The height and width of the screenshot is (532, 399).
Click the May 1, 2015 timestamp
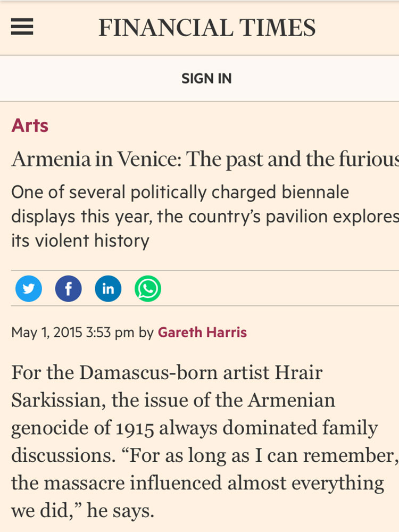(x=72, y=332)
